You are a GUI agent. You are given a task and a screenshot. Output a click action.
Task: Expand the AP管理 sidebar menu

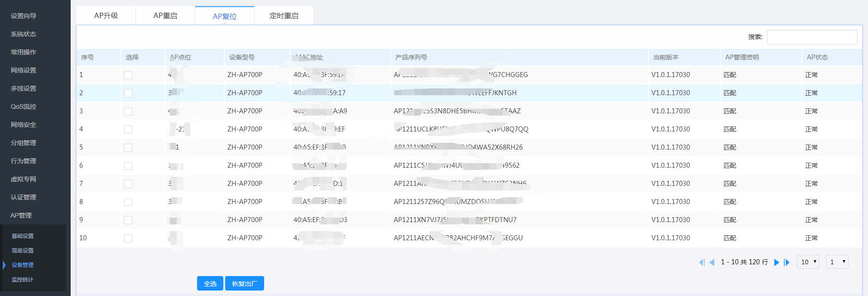click(21, 215)
